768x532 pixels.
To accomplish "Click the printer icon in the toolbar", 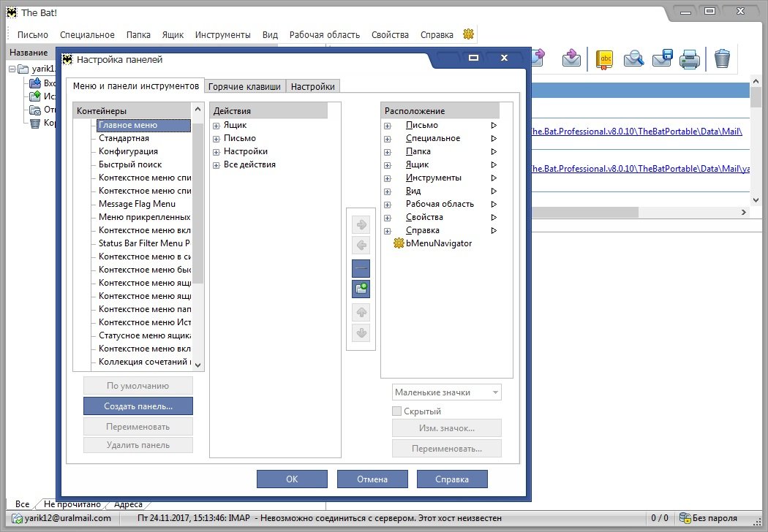I will click(x=689, y=58).
